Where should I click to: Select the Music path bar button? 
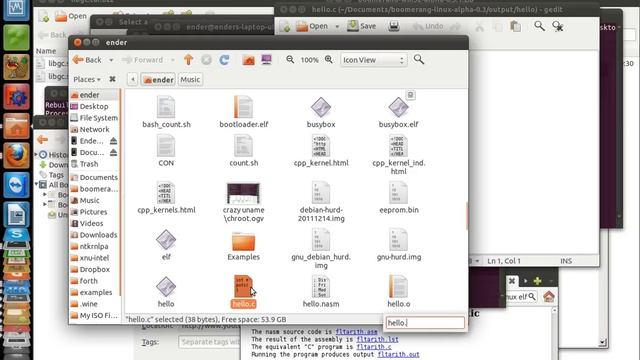pos(190,79)
